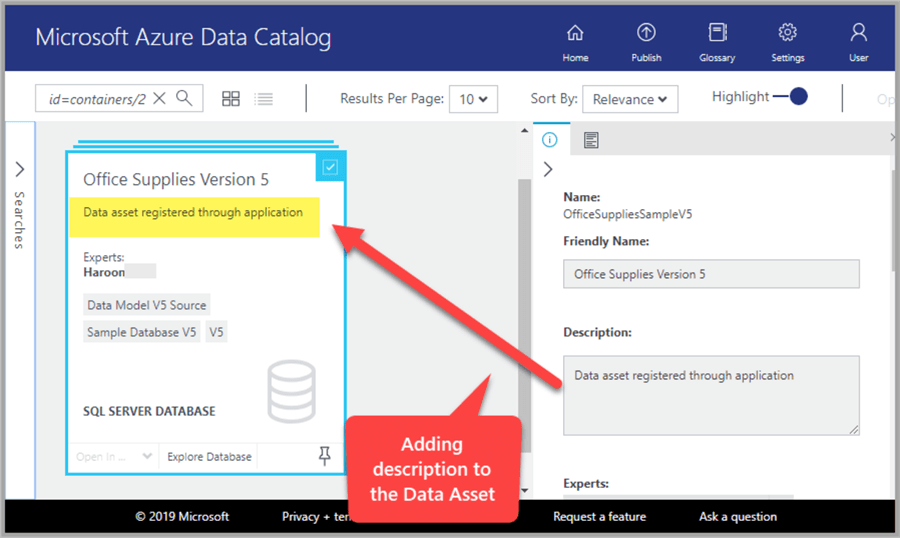The width and height of the screenshot is (900, 538).
Task: Click the database cylinder icon on tile
Action: pos(292,392)
